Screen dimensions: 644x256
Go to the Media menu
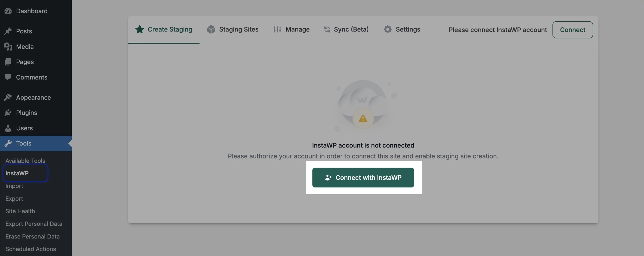point(36,46)
